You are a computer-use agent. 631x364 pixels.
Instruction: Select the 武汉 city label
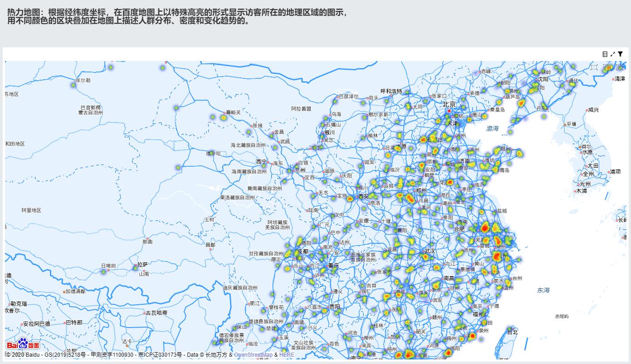430,251
